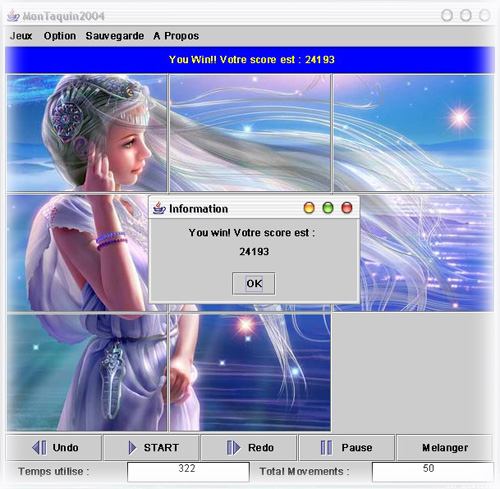Click the Temps utilise field showing 322
The height and width of the screenshot is (489, 500).
pyautogui.click(x=188, y=471)
